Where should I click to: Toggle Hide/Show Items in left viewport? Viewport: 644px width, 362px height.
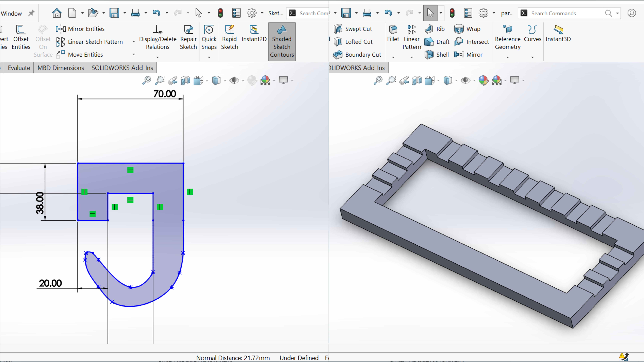tap(234, 80)
